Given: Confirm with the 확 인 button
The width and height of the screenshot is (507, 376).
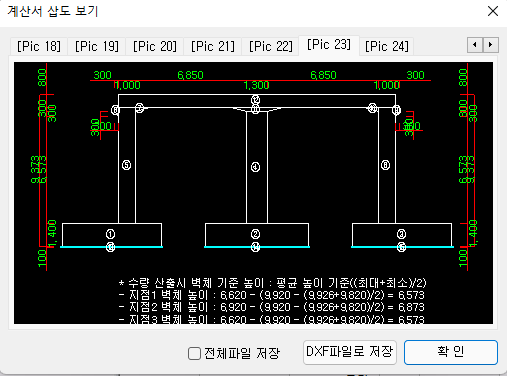Looking at the screenshot, I should click(451, 352).
